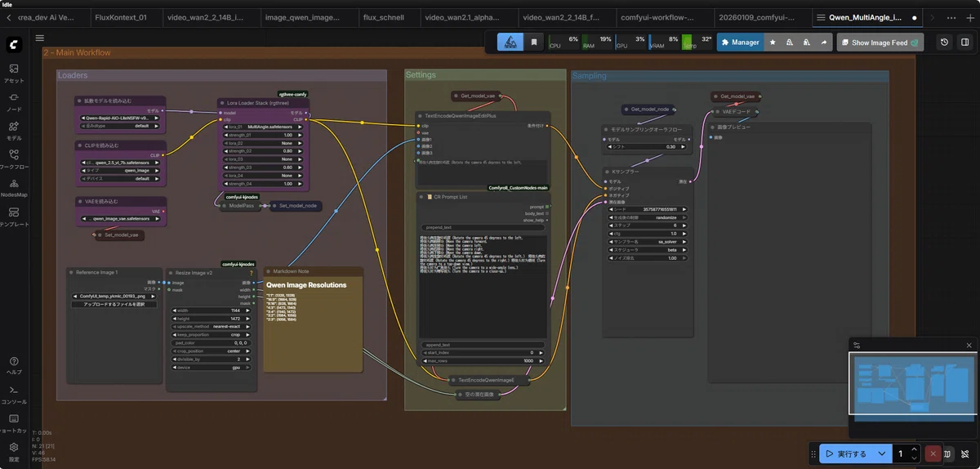Open Settings (設定) gear in sidebar
This screenshot has width=980, height=469.
point(13,451)
